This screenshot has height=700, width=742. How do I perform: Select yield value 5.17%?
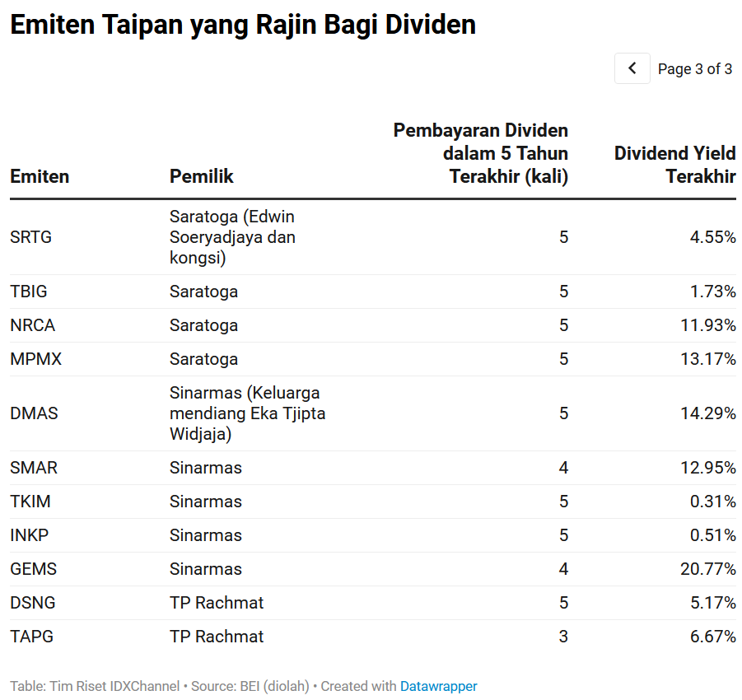(712, 603)
